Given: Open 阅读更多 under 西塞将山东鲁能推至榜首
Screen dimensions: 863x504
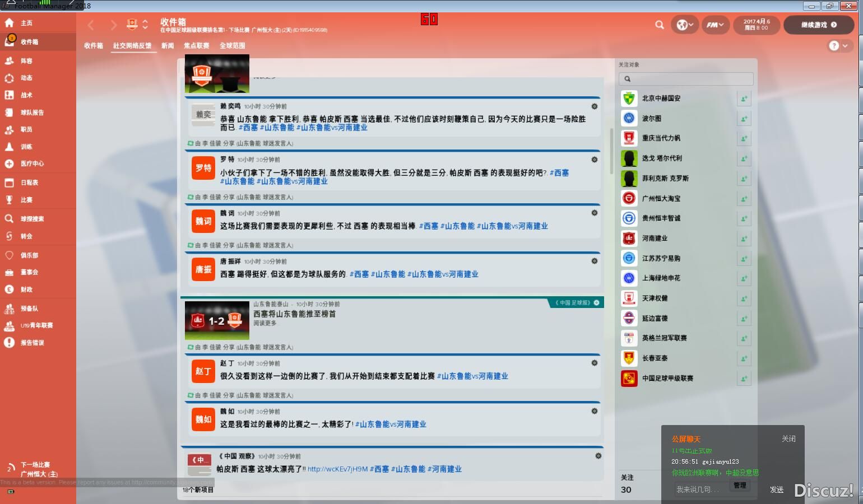Looking at the screenshot, I should coord(265,323).
